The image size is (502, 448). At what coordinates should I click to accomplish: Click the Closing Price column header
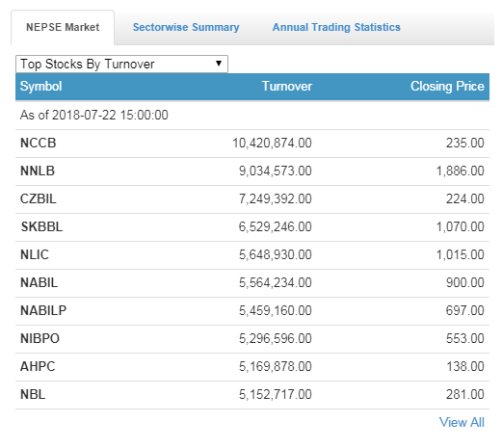tap(447, 86)
